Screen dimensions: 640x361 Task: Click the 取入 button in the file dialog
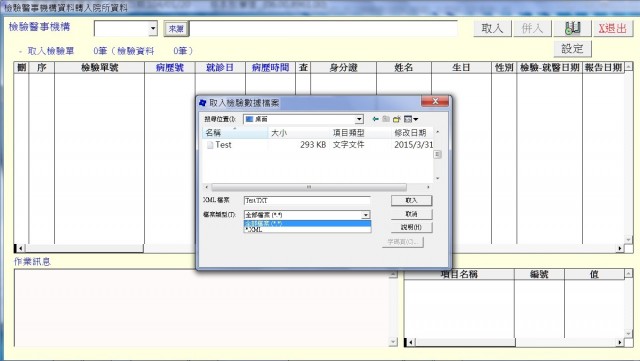pos(411,201)
